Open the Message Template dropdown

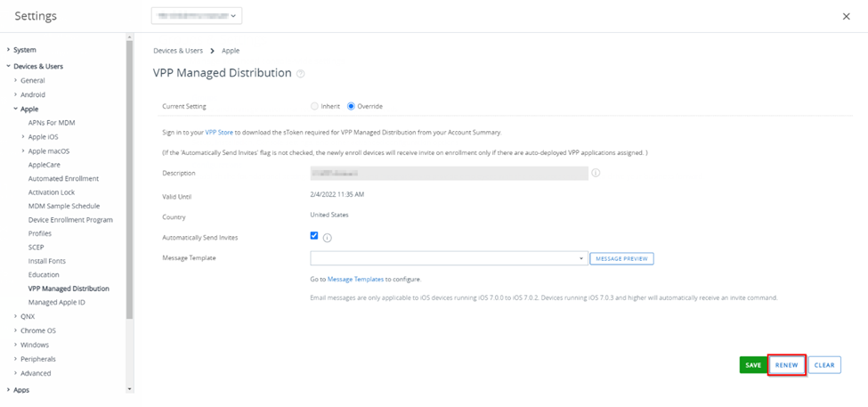click(x=449, y=258)
